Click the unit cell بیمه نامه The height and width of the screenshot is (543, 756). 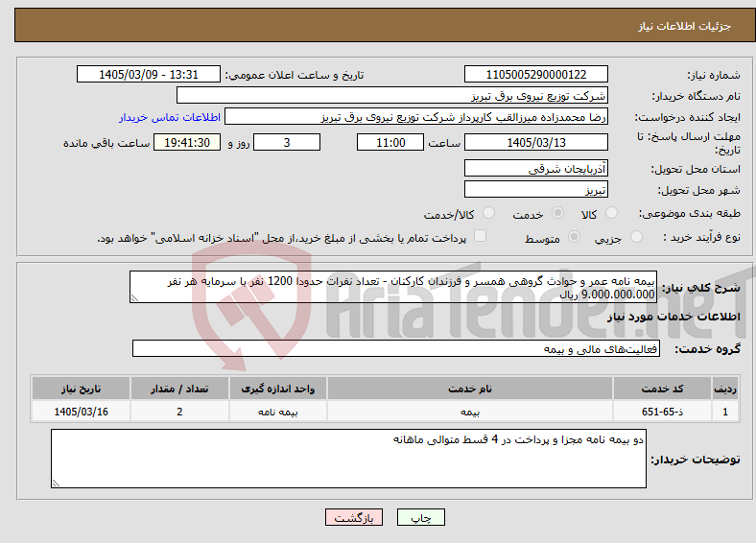point(277,412)
